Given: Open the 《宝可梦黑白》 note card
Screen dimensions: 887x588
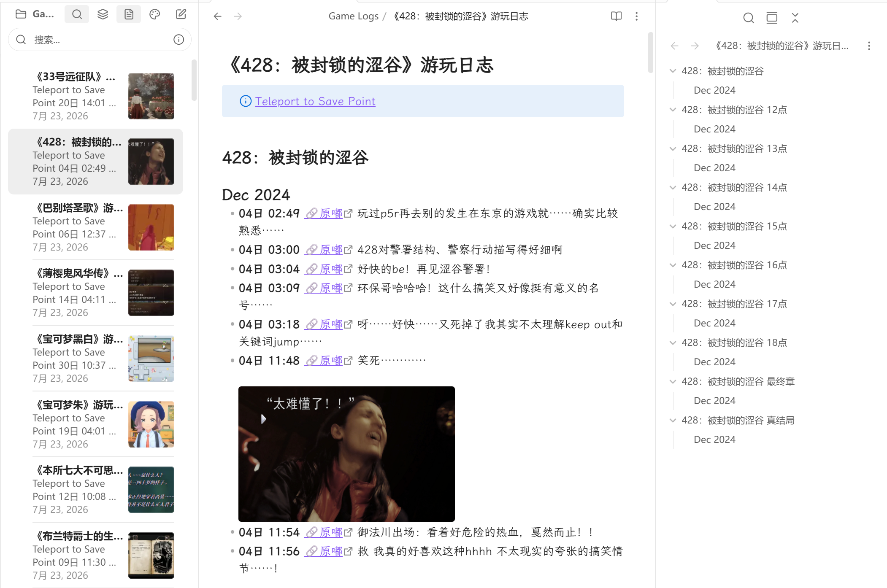Looking at the screenshot, I should tap(95, 359).
